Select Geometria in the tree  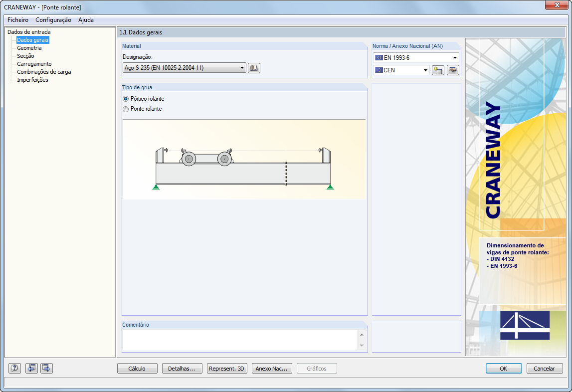29,48
